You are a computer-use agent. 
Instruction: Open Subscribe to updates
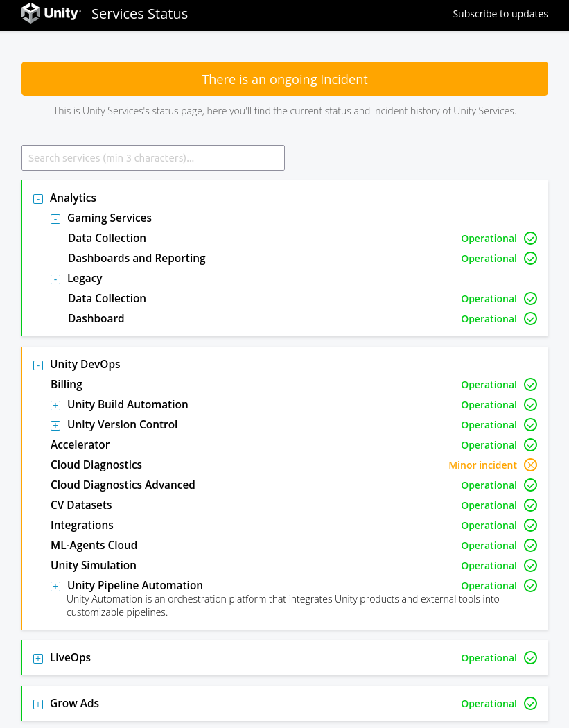[x=500, y=14]
